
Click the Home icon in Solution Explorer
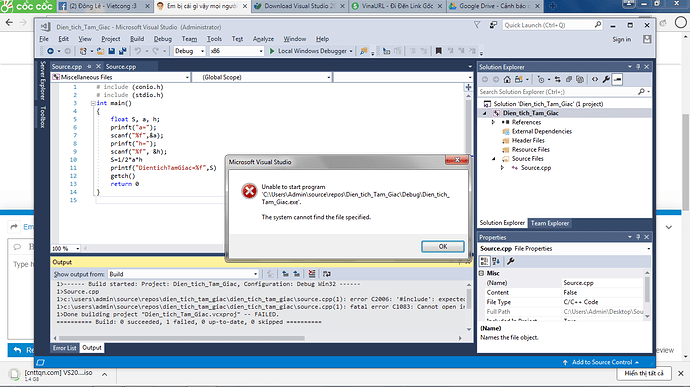pos(507,80)
